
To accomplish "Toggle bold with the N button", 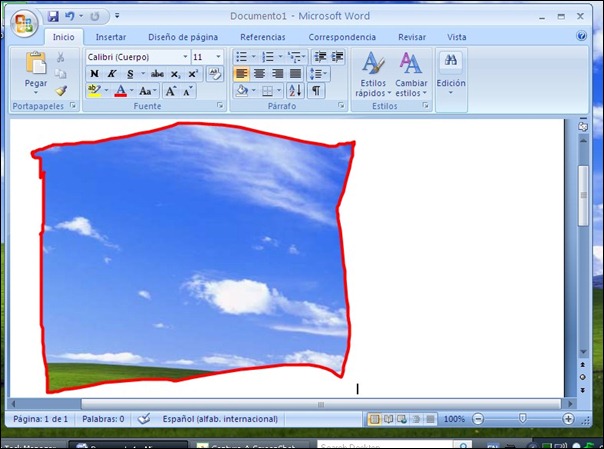I will [94, 74].
